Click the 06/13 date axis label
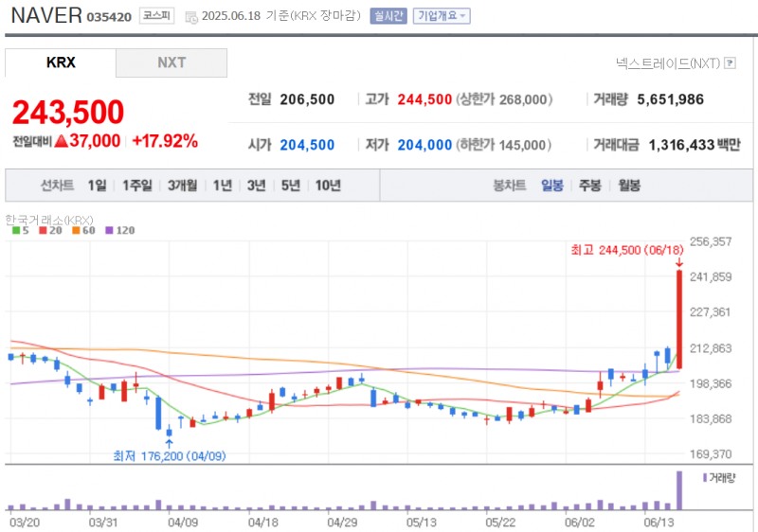The width and height of the screenshot is (758, 532). (x=659, y=523)
